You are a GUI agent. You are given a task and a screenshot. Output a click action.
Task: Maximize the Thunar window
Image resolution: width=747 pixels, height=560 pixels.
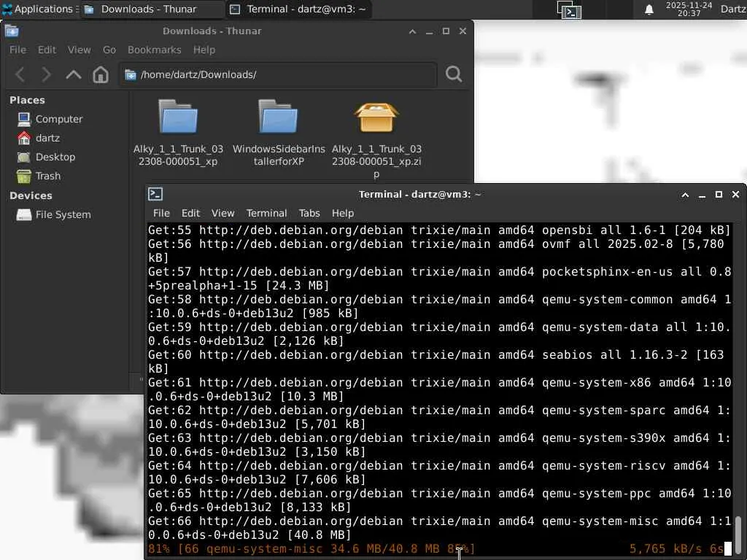(x=446, y=31)
